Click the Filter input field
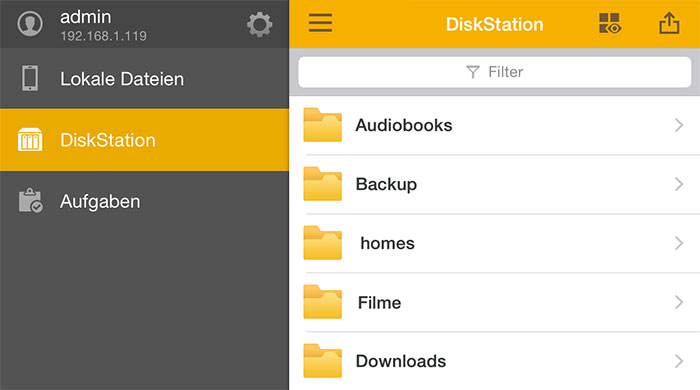 [495, 72]
